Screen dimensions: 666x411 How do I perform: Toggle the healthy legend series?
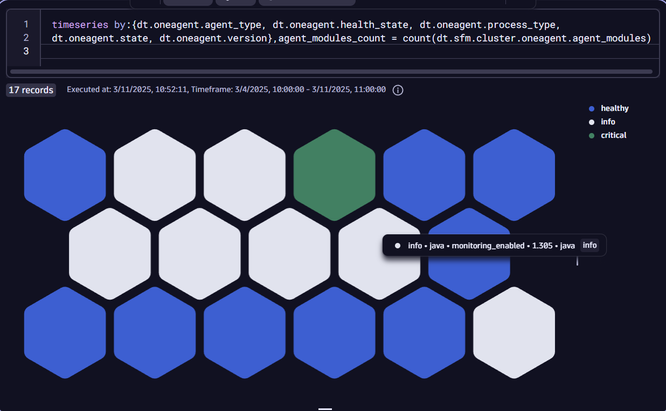click(x=614, y=108)
